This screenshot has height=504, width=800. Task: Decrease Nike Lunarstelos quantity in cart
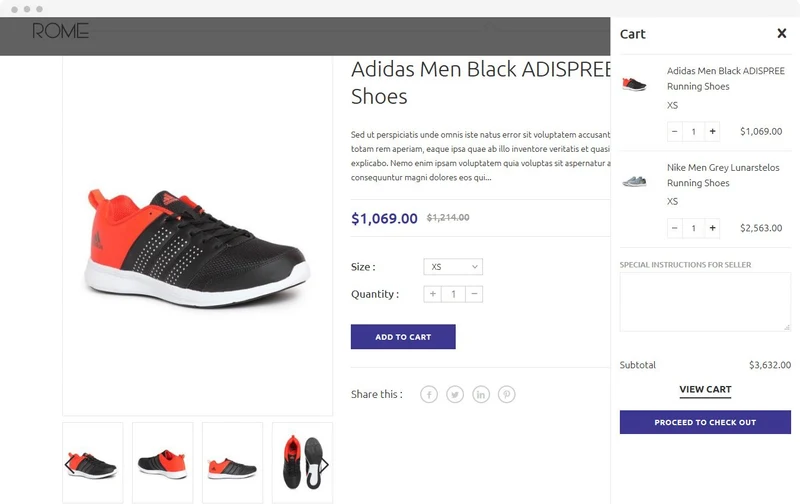pos(674,228)
